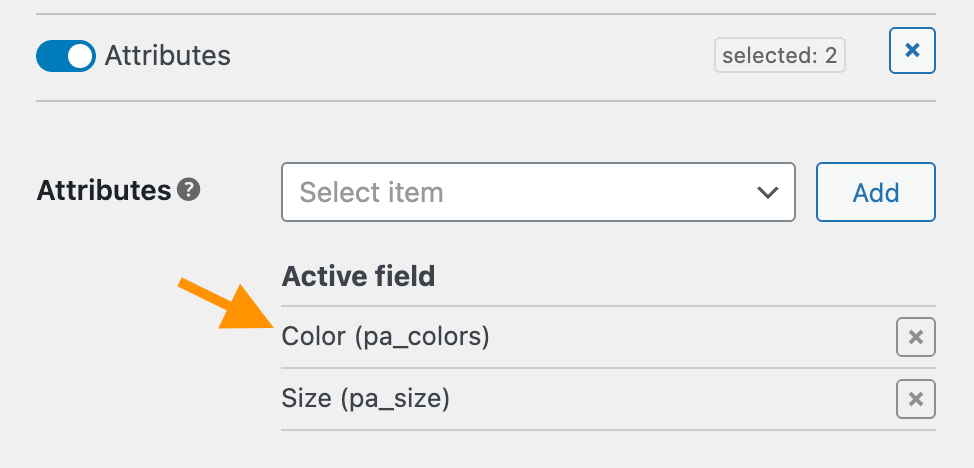Click the '(pa_size)' slug text

click(395, 400)
